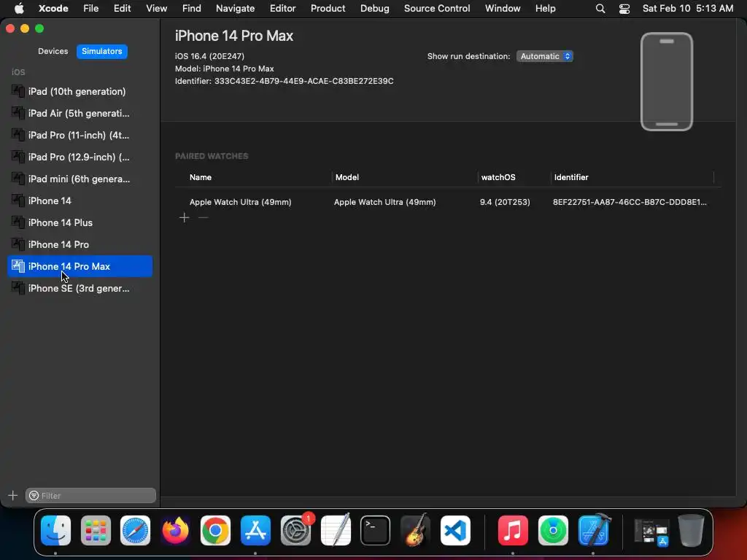Open the Apple menu

point(19,9)
